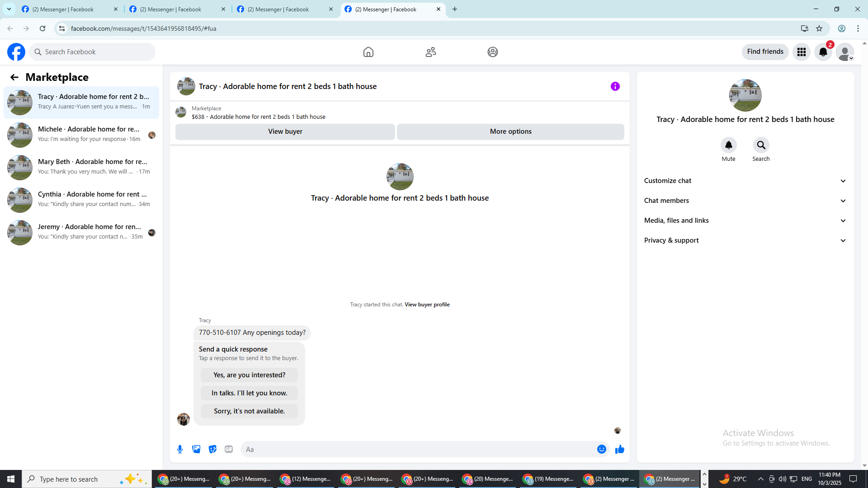Open the Groups icon in top navigation
This screenshot has width=868, height=488.
point(493,52)
